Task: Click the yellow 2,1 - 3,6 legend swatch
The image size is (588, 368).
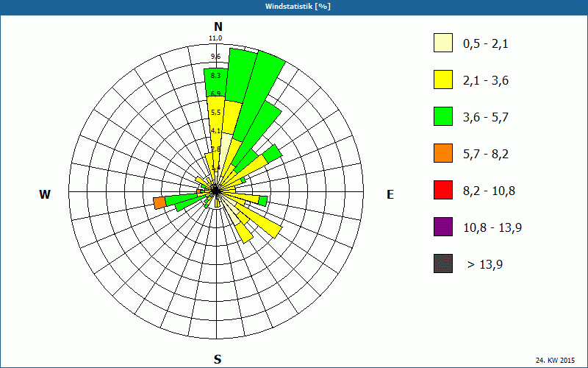Action: click(443, 79)
